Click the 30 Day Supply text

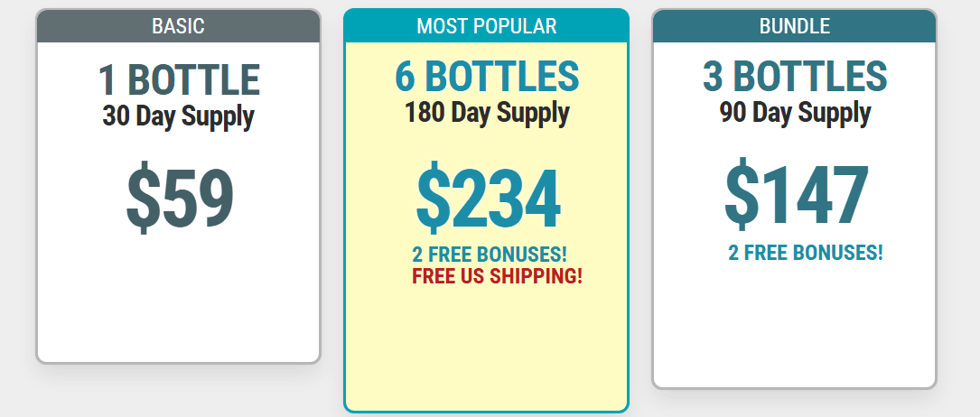[178, 116]
